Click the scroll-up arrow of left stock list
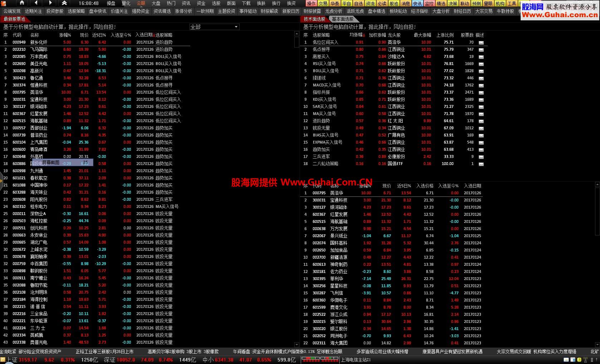Image resolution: width=600 pixels, height=364 pixels. (297, 34)
